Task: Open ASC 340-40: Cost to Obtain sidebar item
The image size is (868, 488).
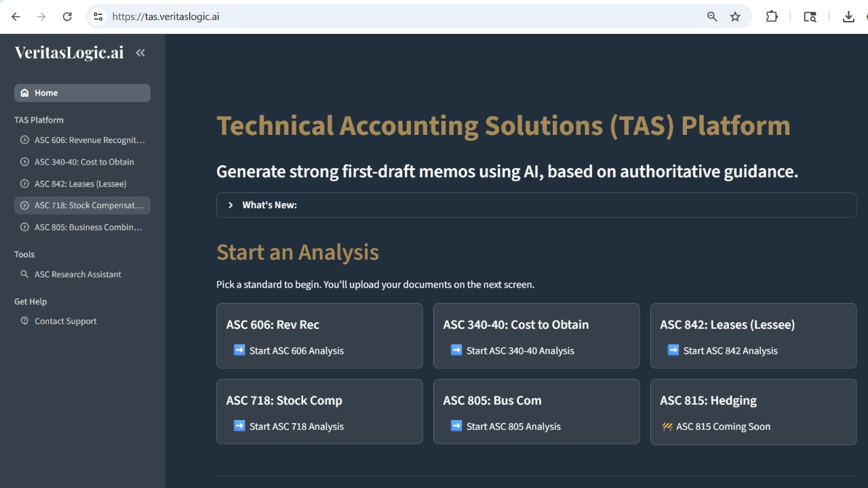Action: (x=82, y=162)
